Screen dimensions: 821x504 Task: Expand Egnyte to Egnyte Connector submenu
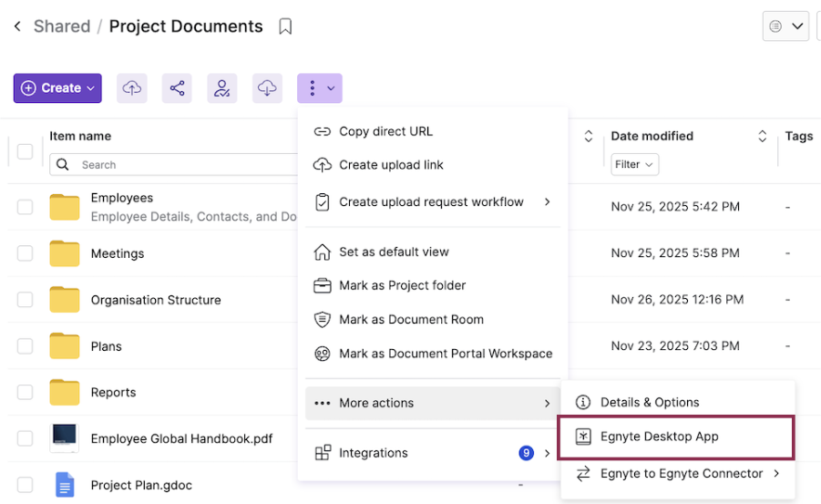point(678,474)
